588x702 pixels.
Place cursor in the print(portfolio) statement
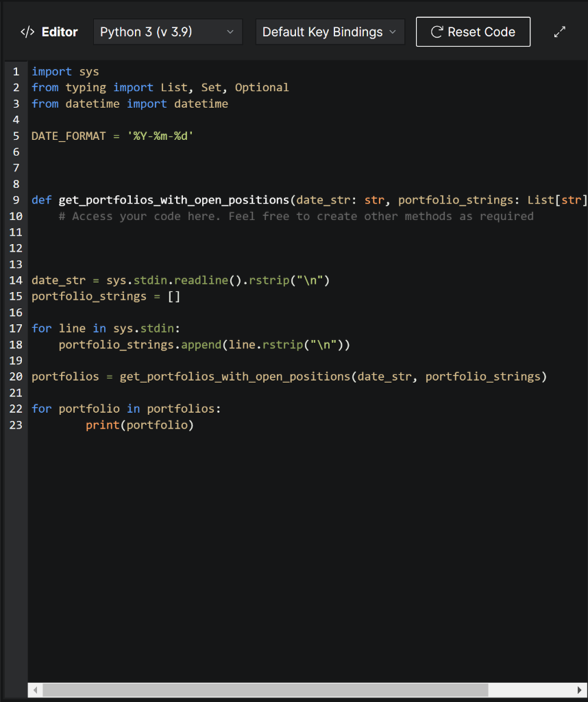[x=140, y=424]
